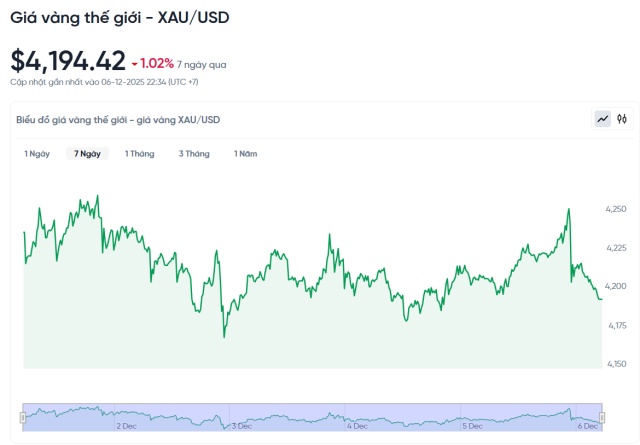
Task: Click the 4,250 y-axis label
Action: click(x=616, y=208)
